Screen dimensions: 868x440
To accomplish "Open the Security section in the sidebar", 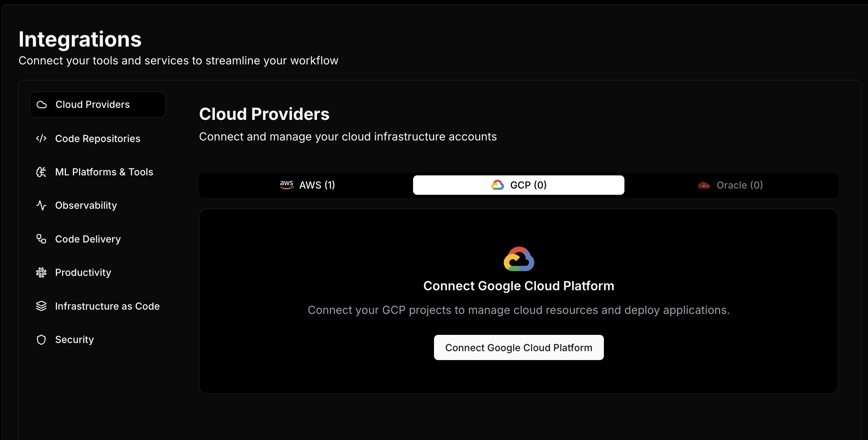I will [x=74, y=339].
